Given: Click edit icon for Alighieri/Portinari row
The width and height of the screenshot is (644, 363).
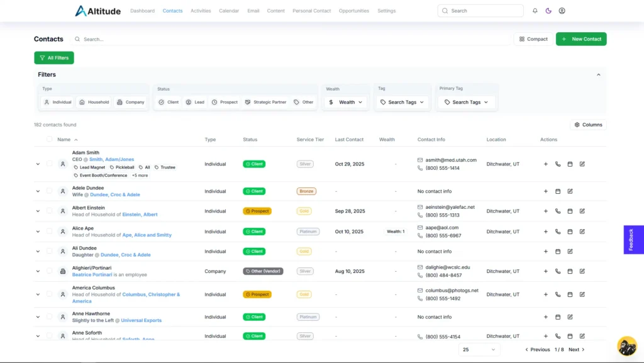Looking at the screenshot, I should 582,272.
